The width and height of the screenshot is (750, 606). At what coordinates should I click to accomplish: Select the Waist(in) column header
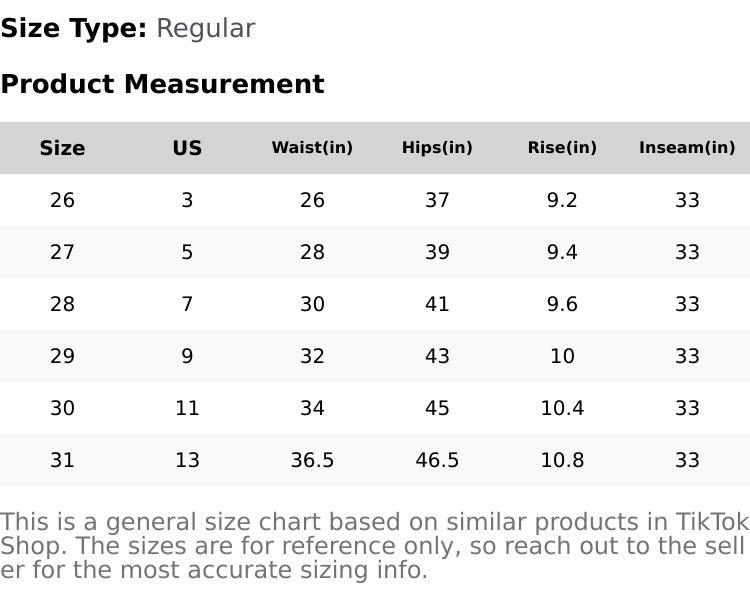point(312,148)
